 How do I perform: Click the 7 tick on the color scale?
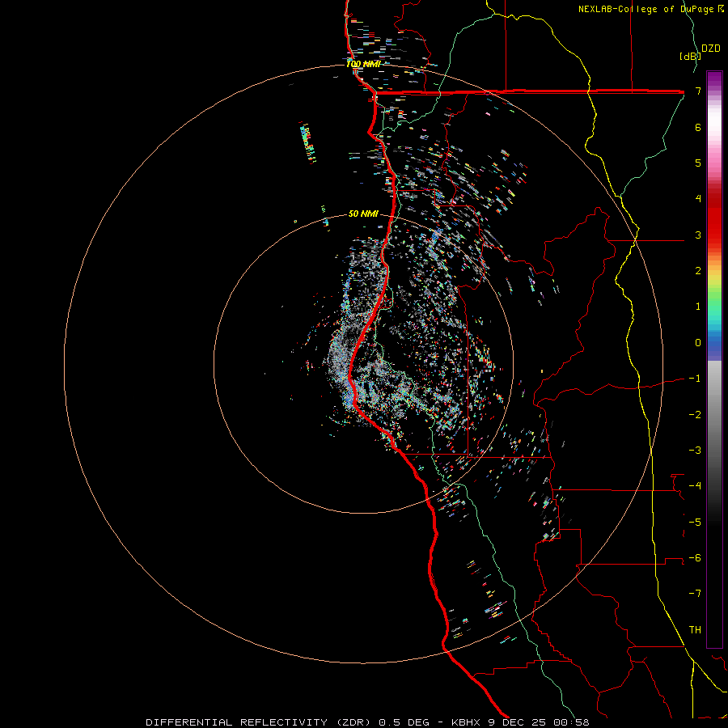[698, 91]
